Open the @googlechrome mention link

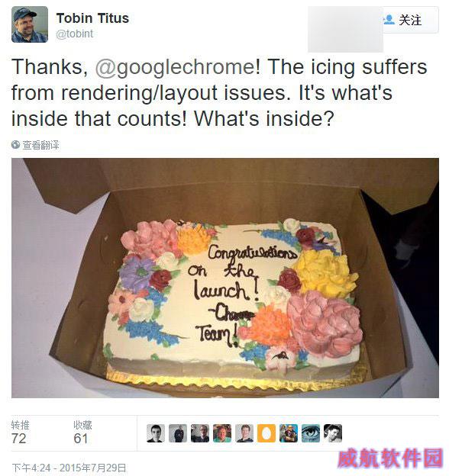176,67
